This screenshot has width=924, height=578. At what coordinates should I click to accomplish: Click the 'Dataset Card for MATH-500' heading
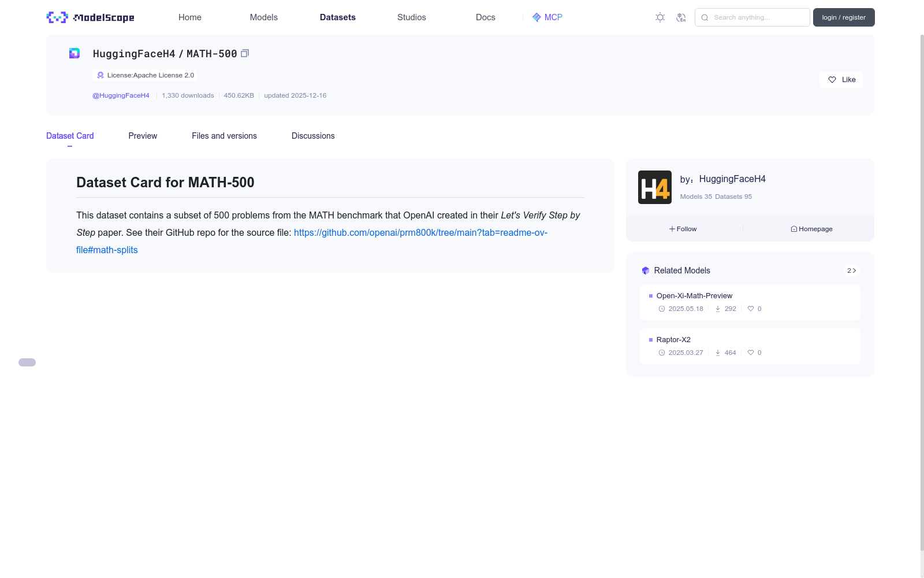[165, 183]
